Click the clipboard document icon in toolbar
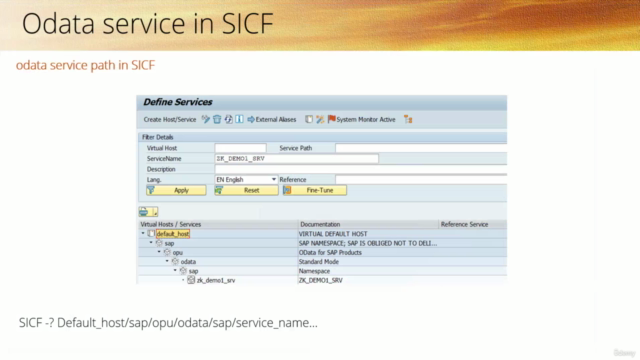Screen dimensions: 640x360 pyautogui.click(x=309, y=119)
